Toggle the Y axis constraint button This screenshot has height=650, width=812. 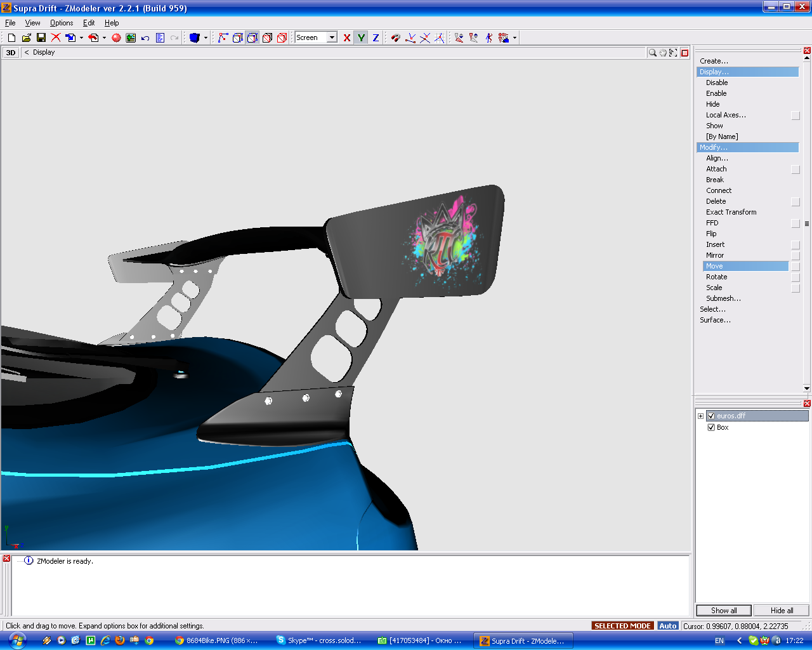click(361, 38)
